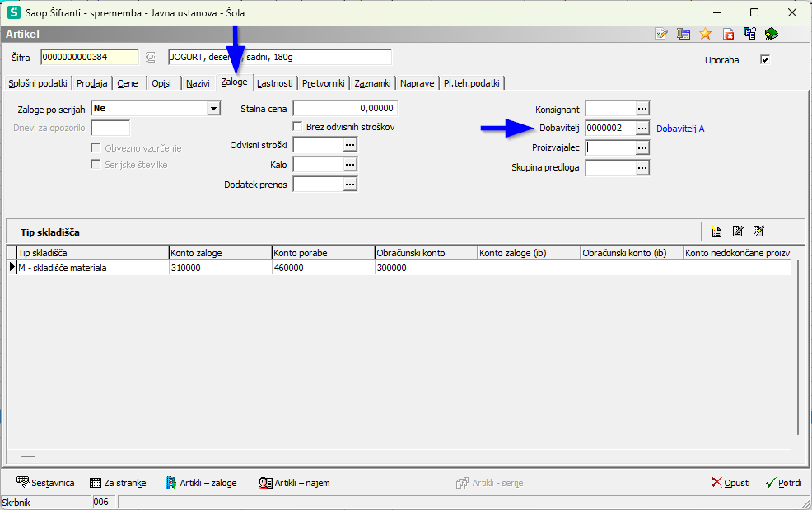Switch to the Nazivi tab
Image resolution: width=812 pixels, height=510 pixels.
tap(198, 83)
